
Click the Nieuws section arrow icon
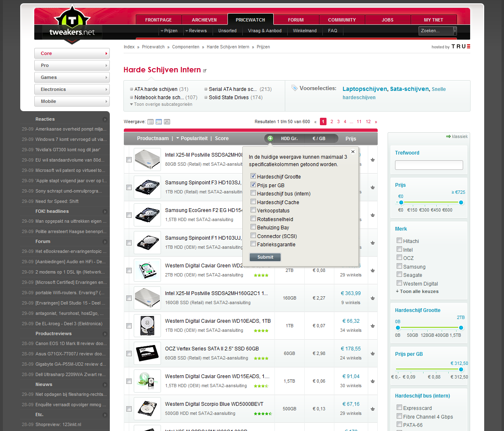pyautogui.click(x=105, y=385)
